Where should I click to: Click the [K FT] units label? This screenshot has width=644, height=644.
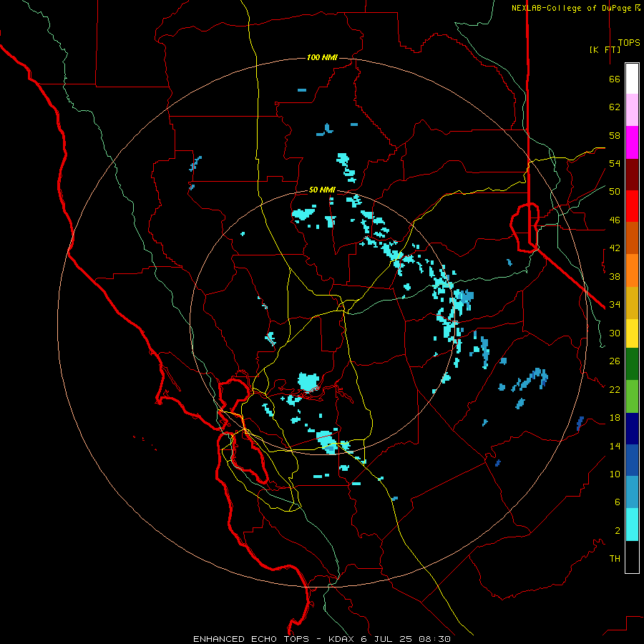click(605, 49)
